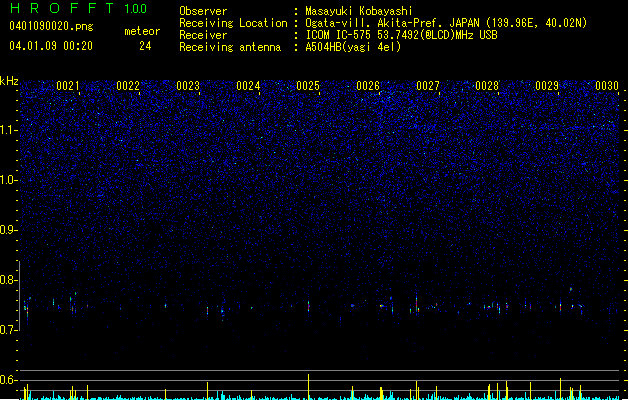Click the 0027 time marker
Image resolution: width=629 pixels, height=400 pixels.
point(428,86)
